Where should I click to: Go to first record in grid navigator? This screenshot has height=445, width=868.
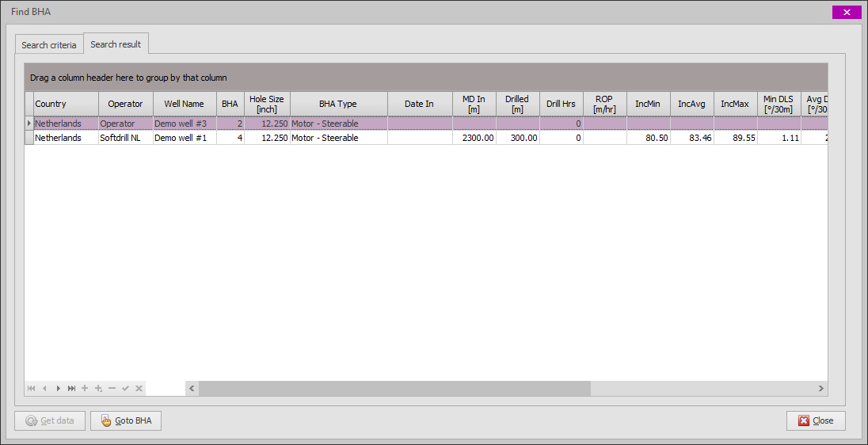click(32, 388)
